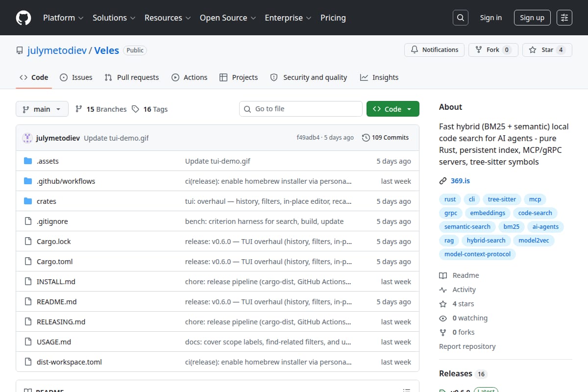Click the Sign up button
Viewport: 588px width, 392px height.
coord(532,18)
